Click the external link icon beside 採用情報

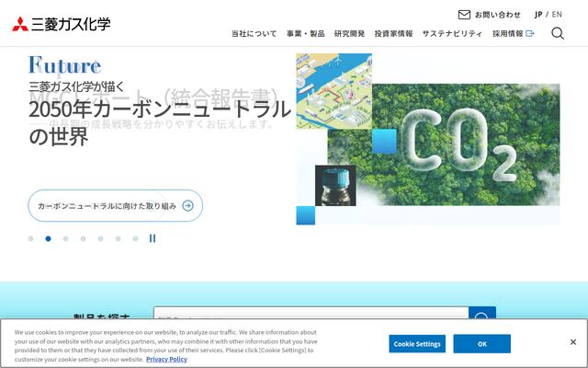530,34
